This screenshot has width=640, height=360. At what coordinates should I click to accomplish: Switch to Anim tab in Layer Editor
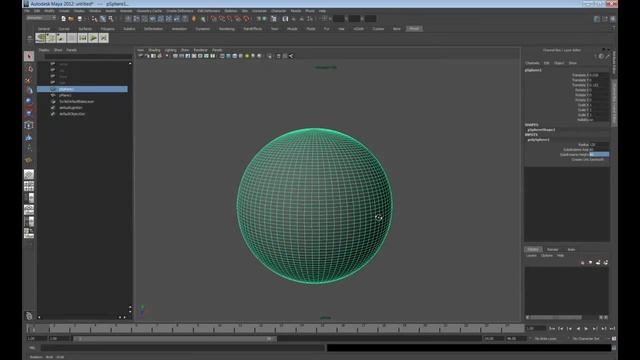pos(571,249)
